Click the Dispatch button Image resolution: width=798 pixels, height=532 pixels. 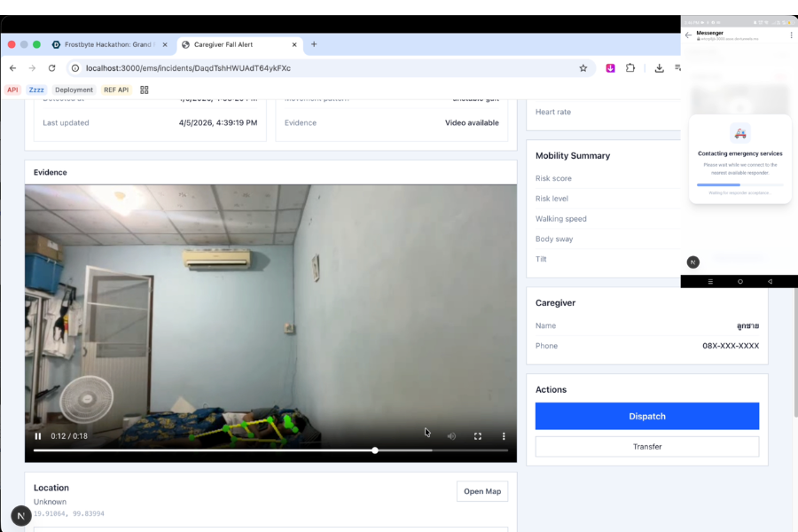[647, 416]
